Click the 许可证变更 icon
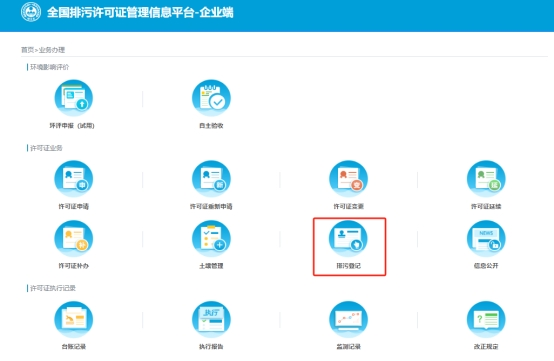Screen dimensions: 554x361 (x=348, y=179)
